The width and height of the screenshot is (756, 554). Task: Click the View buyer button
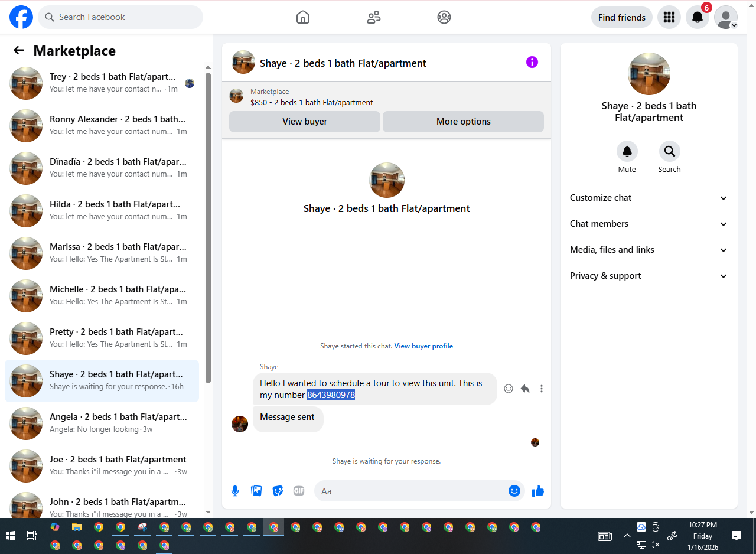click(305, 122)
